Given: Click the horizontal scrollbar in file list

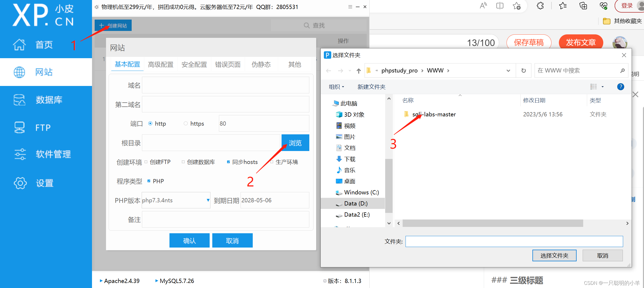Looking at the screenshot, I should pyautogui.click(x=493, y=223).
